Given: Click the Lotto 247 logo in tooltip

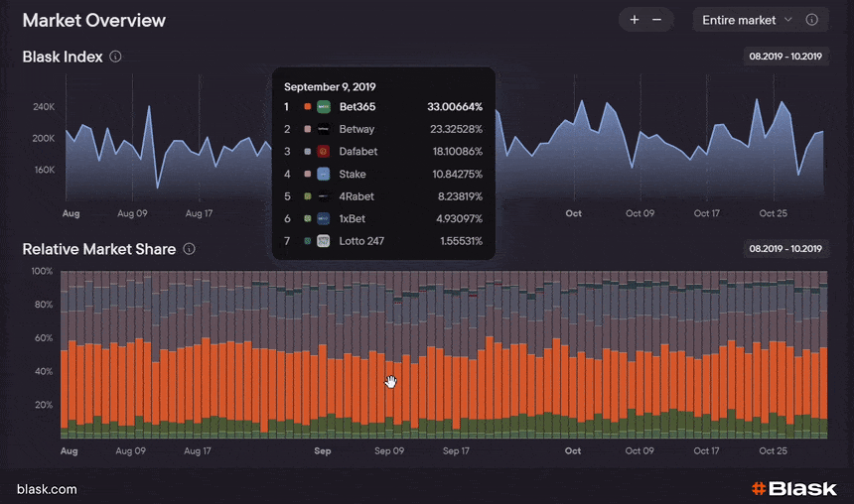Looking at the screenshot, I should click(324, 241).
